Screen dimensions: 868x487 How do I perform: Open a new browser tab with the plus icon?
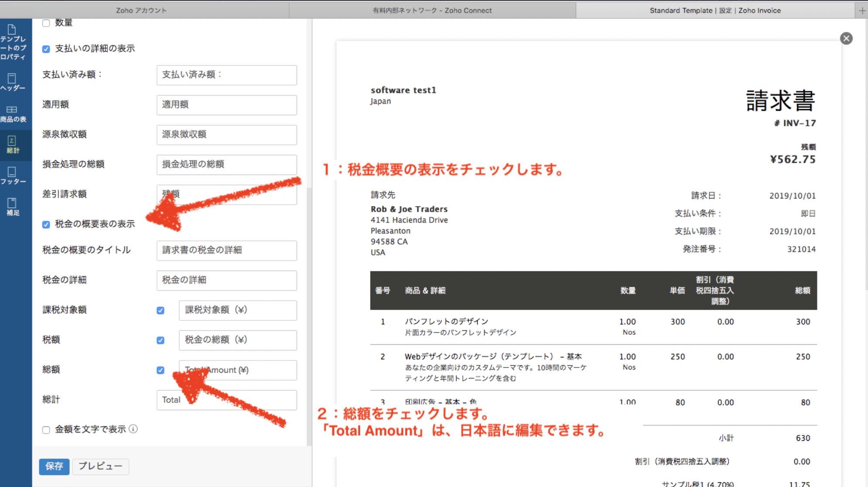[862, 10]
